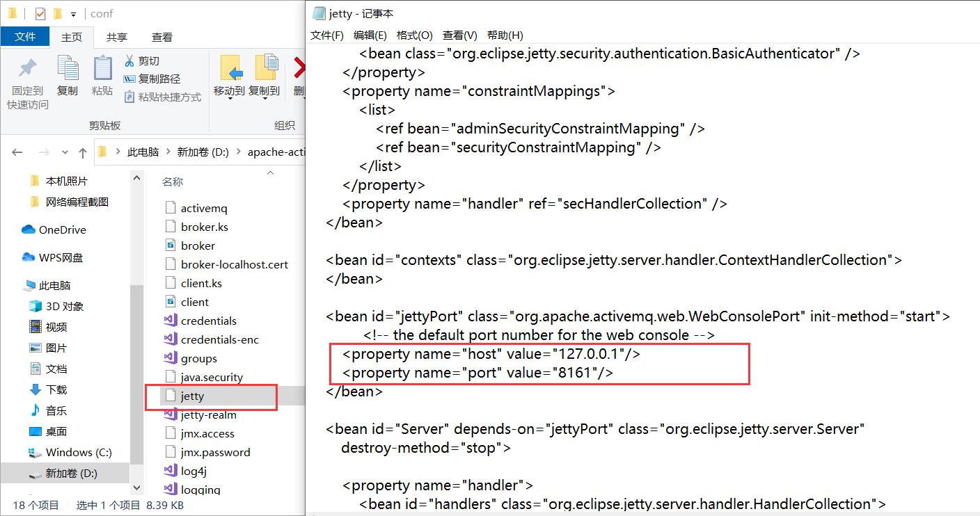Screen dimensions: 980x516
Task: Click the port value 8161 line in Notepad
Action: pyautogui.click(x=477, y=373)
